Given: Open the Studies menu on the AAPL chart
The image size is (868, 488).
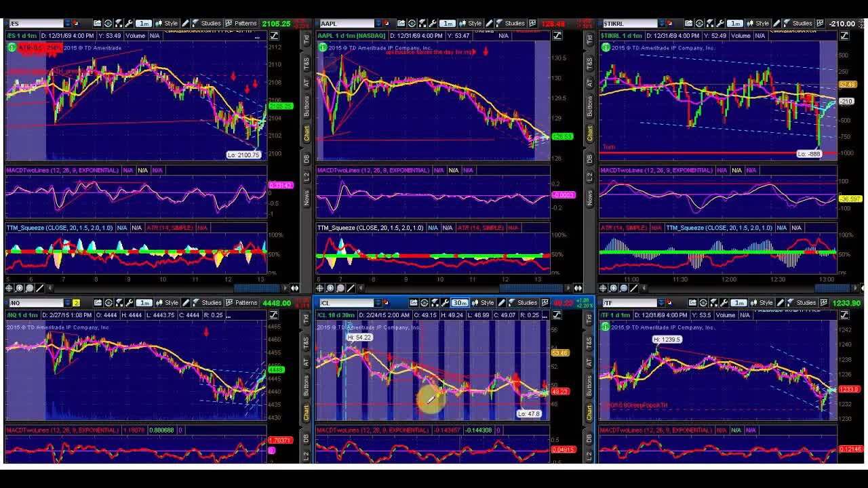Looking at the screenshot, I should [x=511, y=24].
